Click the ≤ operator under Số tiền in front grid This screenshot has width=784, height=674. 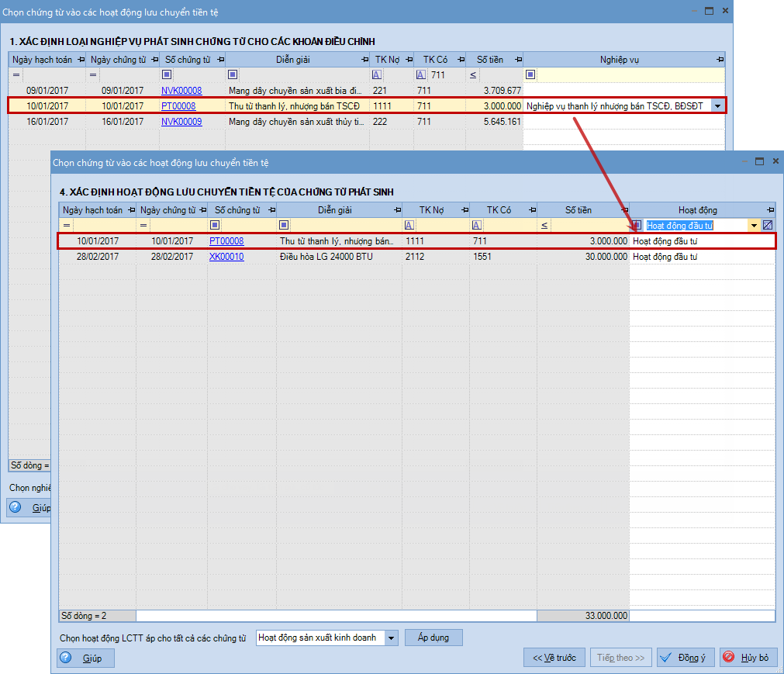click(x=544, y=226)
